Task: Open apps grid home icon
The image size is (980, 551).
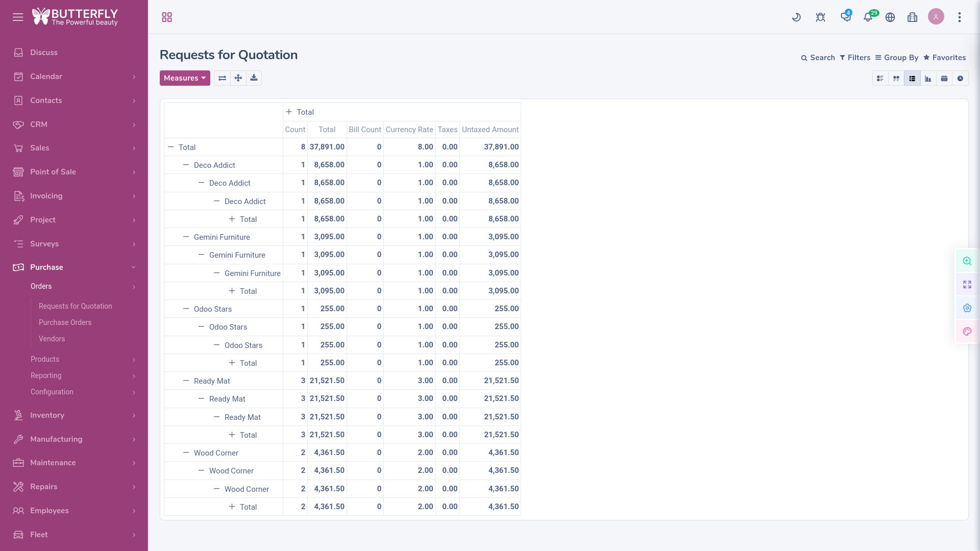Action: [x=167, y=17]
